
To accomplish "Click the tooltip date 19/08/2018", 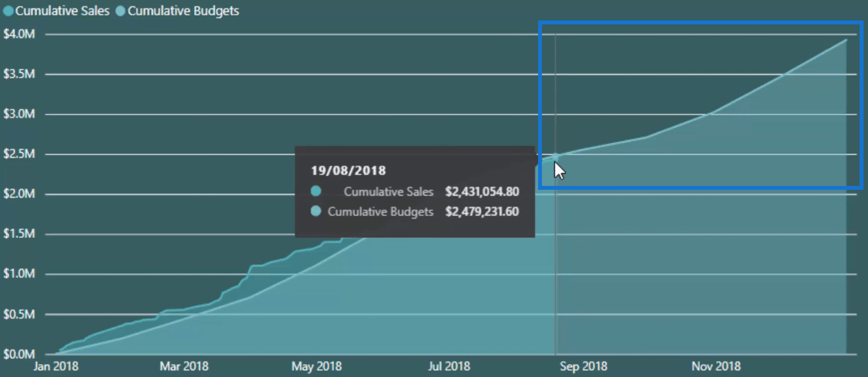I will pyautogui.click(x=348, y=171).
